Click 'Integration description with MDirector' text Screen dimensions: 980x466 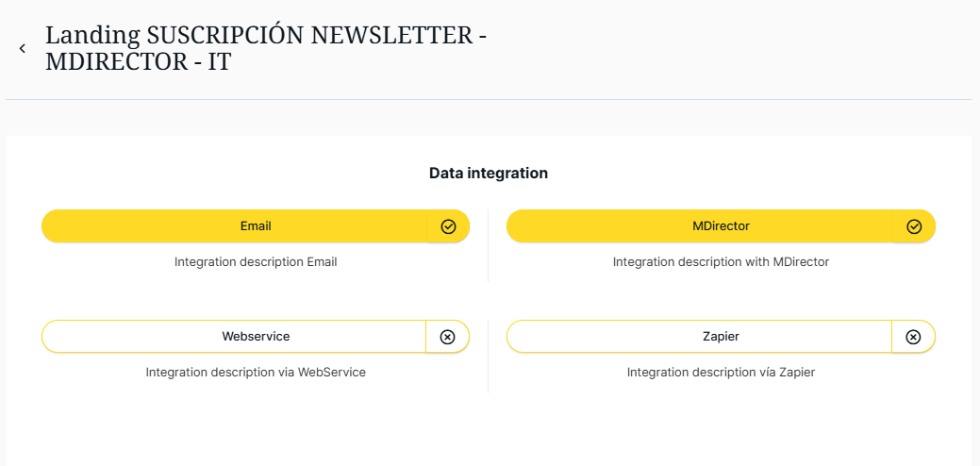[x=721, y=262]
